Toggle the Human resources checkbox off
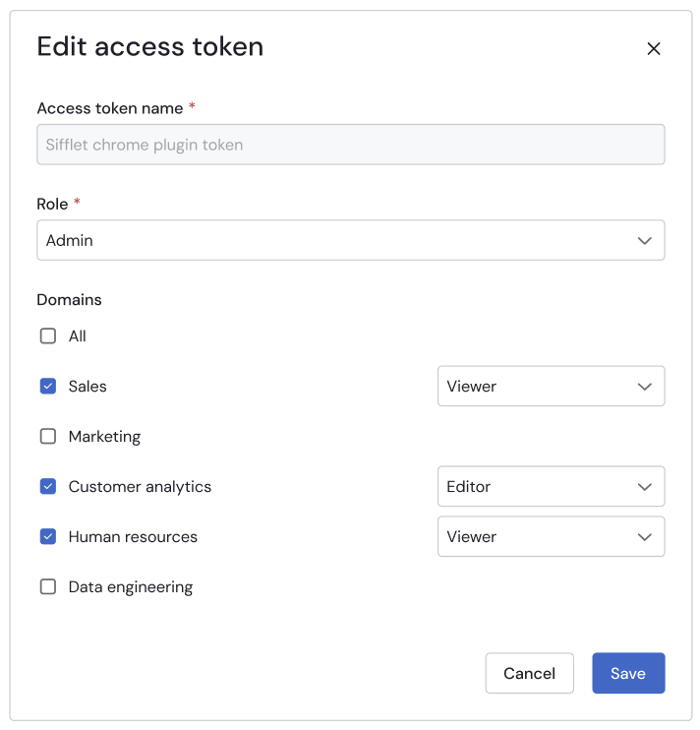This screenshot has height=730, width=700. [x=48, y=537]
